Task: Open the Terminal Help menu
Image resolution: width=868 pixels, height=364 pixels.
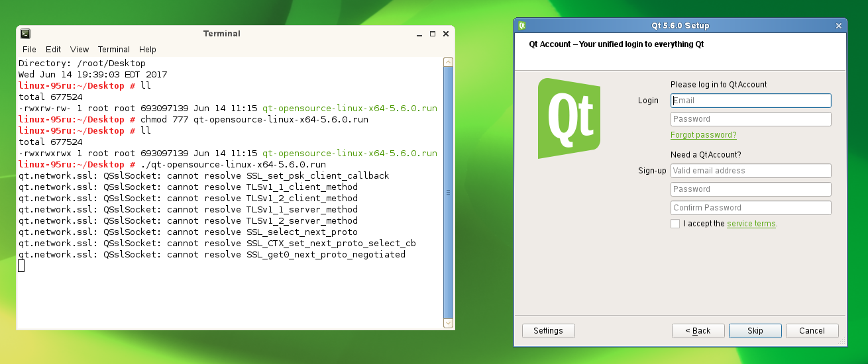Action: (x=148, y=50)
